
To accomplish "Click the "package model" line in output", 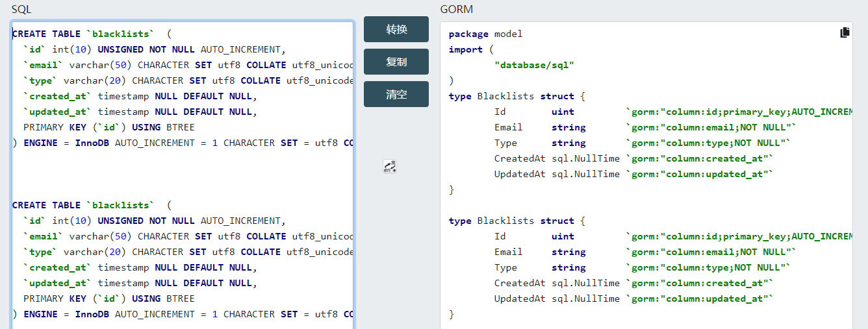I will click(485, 34).
